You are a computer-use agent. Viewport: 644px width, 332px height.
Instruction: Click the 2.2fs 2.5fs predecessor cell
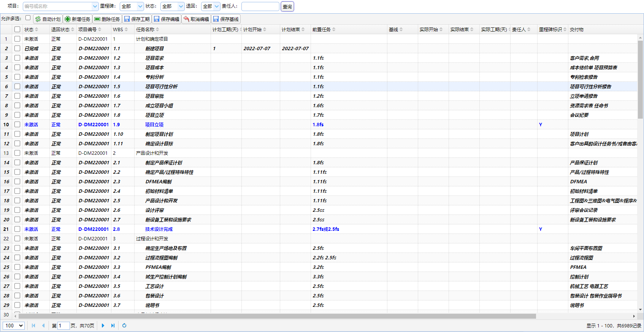point(349,257)
